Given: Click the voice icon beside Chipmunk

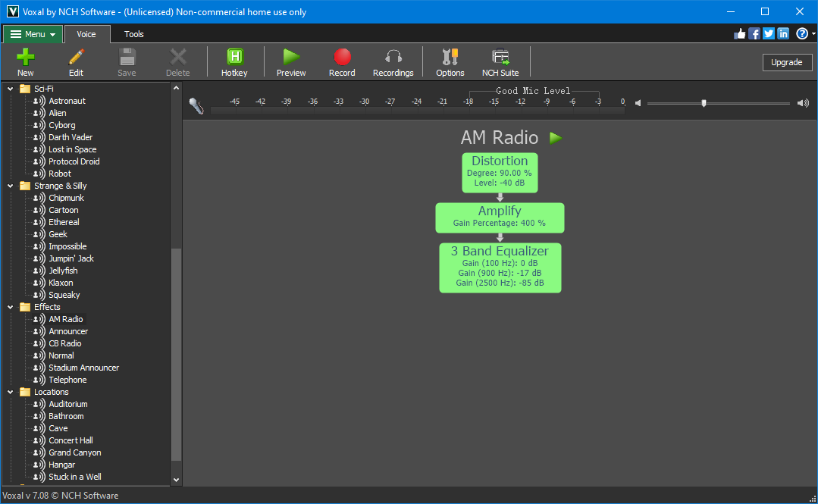Looking at the screenshot, I should pyautogui.click(x=39, y=198).
